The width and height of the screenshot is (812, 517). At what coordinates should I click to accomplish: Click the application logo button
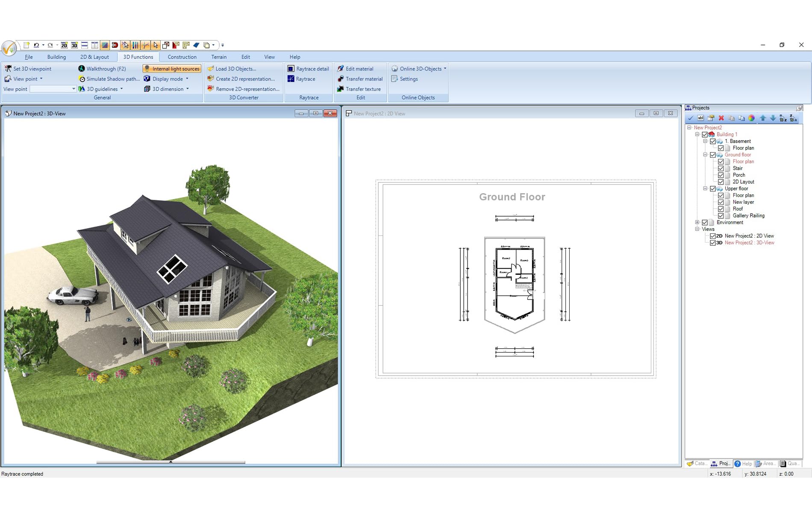pos(9,48)
